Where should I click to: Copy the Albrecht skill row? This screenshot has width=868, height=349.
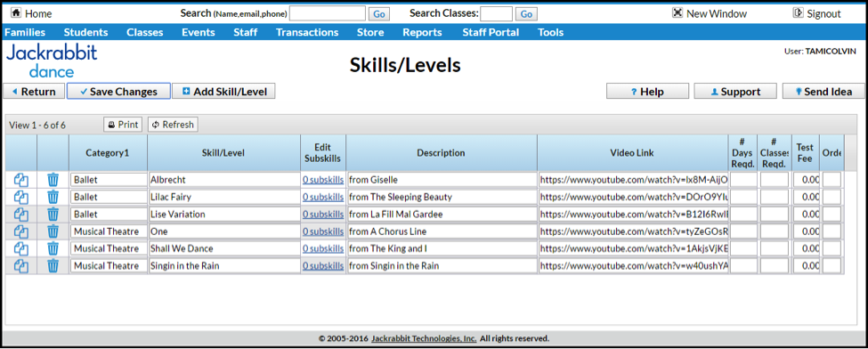(x=21, y=180)
